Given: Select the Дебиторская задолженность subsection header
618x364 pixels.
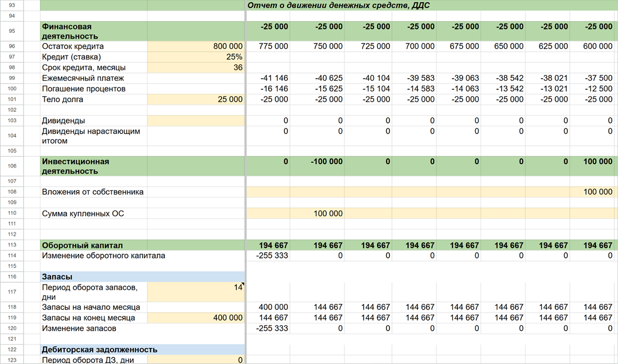Looking at the screenshot, I should tap(142, 349).
